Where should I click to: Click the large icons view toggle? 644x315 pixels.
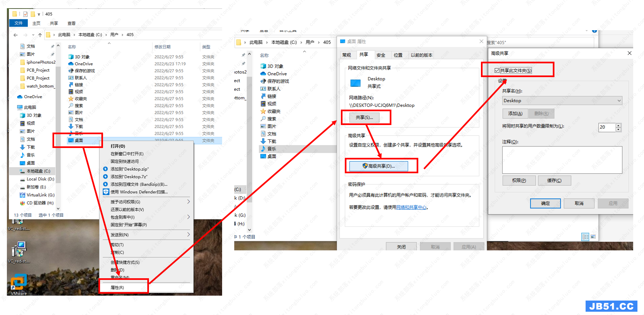(x=593, y=237)
